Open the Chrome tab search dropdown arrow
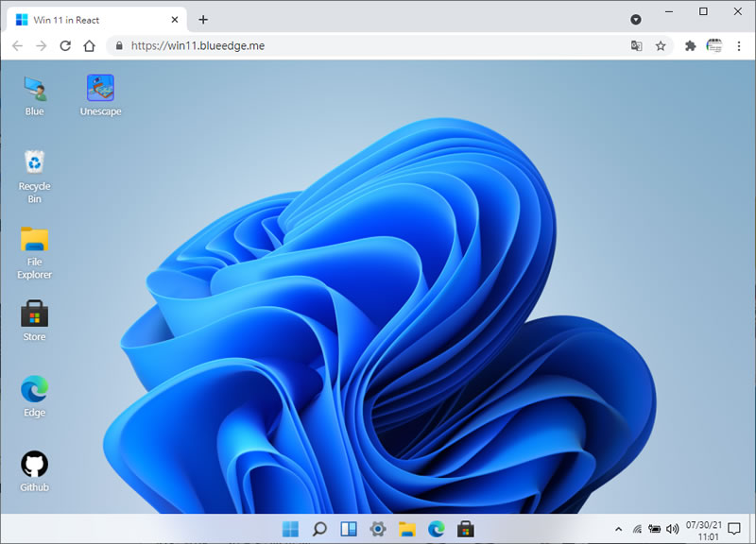The image size is (756, 544). click(x=636, y=19)
